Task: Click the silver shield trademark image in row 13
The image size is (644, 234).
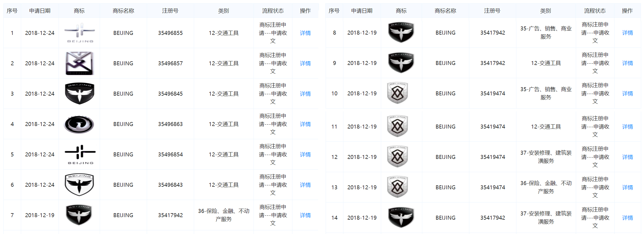Action: pyautogui.click(x=397, y=187)
